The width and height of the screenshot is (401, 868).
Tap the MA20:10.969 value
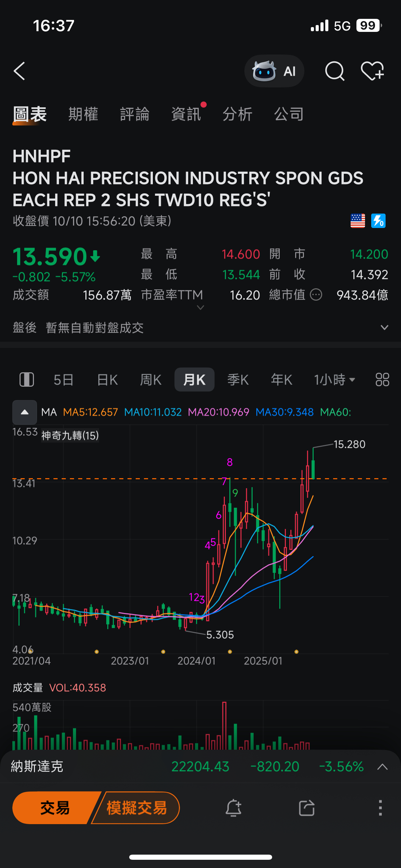coord(219,412)
